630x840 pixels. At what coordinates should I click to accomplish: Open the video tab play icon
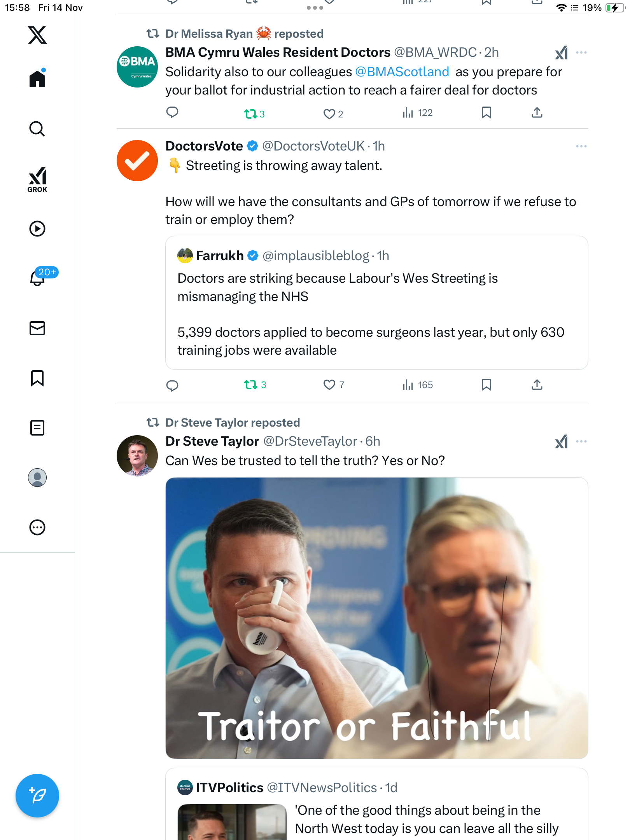coord(37,229)
